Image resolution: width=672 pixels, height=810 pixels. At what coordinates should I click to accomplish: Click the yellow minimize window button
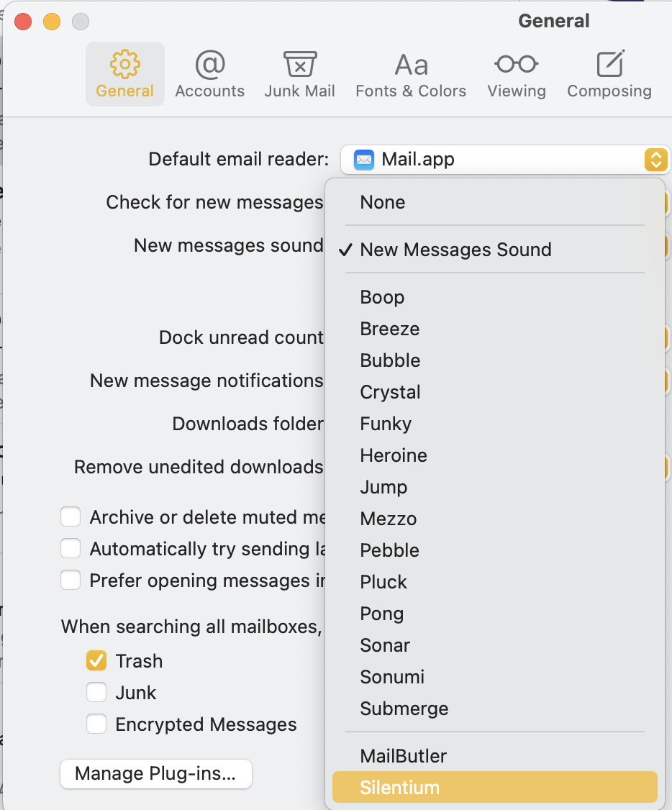[52, 22]
